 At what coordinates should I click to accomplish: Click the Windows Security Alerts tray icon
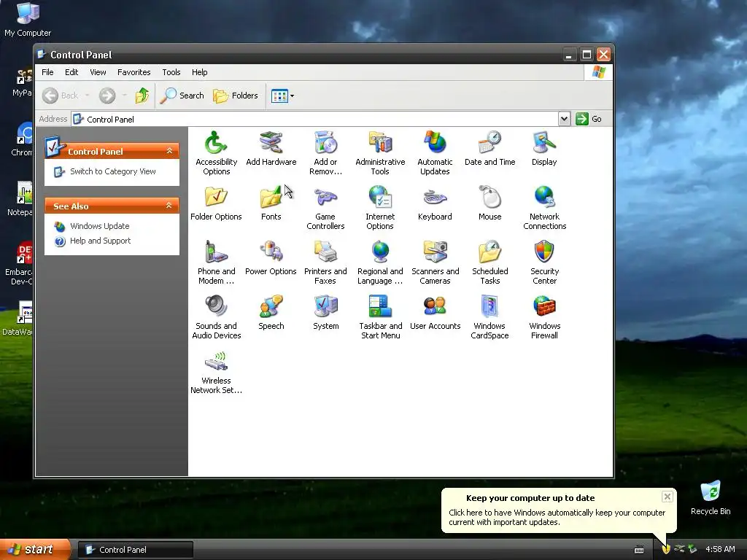[665, 549]
